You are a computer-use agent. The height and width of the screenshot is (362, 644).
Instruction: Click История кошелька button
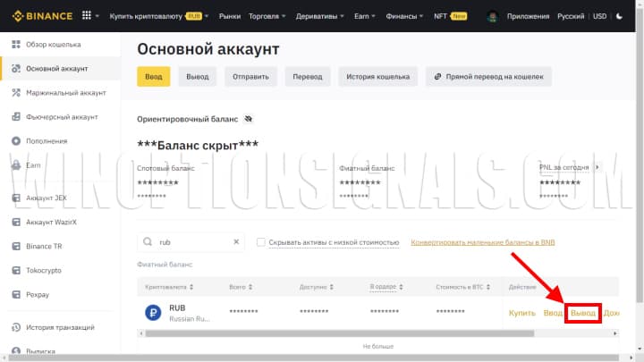(x=377, y=76)
